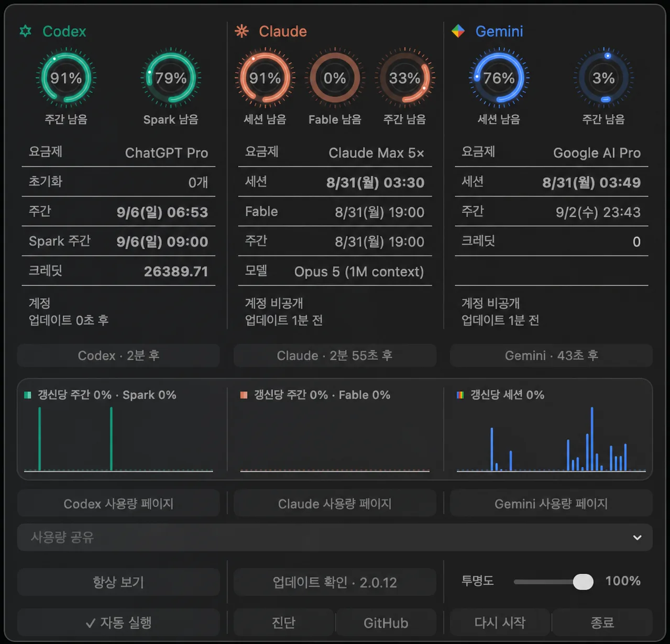Click the Codex panel title
This screenshot has height=644, width=670.
[64, 31]
